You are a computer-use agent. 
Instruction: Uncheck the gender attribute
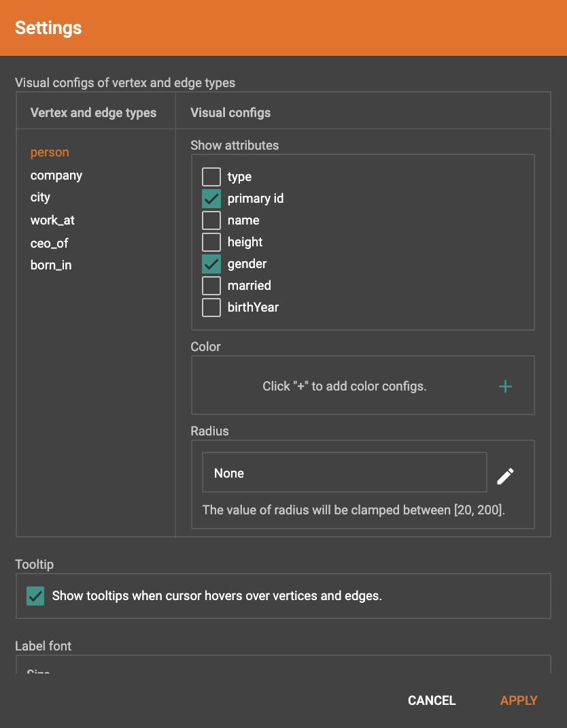211,264
